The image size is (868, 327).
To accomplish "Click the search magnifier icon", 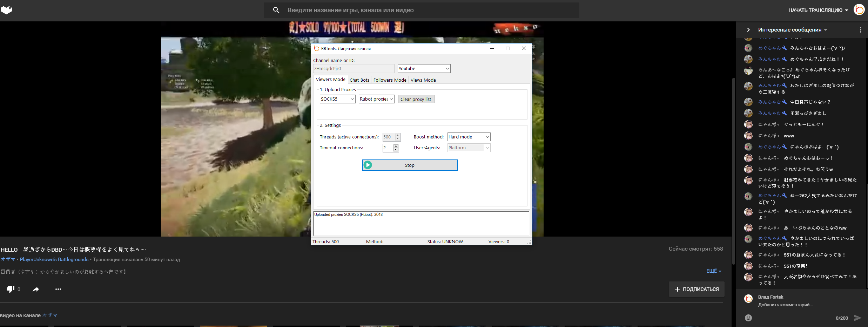I will (276, 10).
